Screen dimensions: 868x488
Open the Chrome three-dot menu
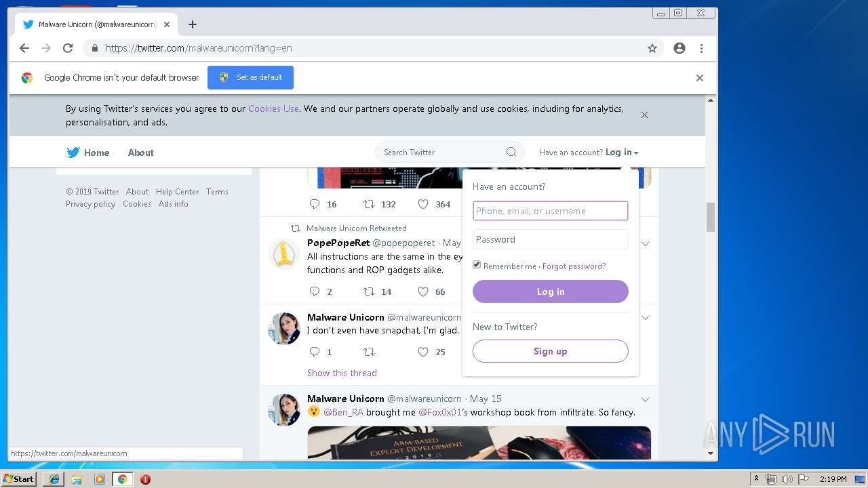point(702,48)
